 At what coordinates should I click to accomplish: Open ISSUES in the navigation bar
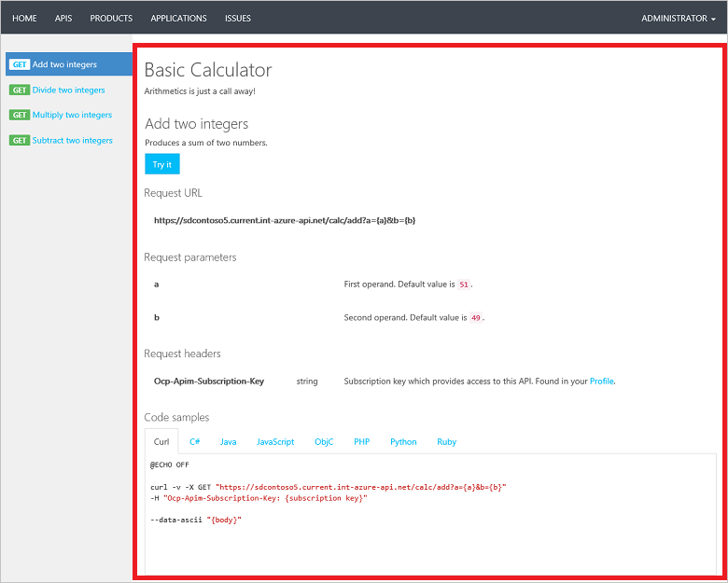click(238, 19)
